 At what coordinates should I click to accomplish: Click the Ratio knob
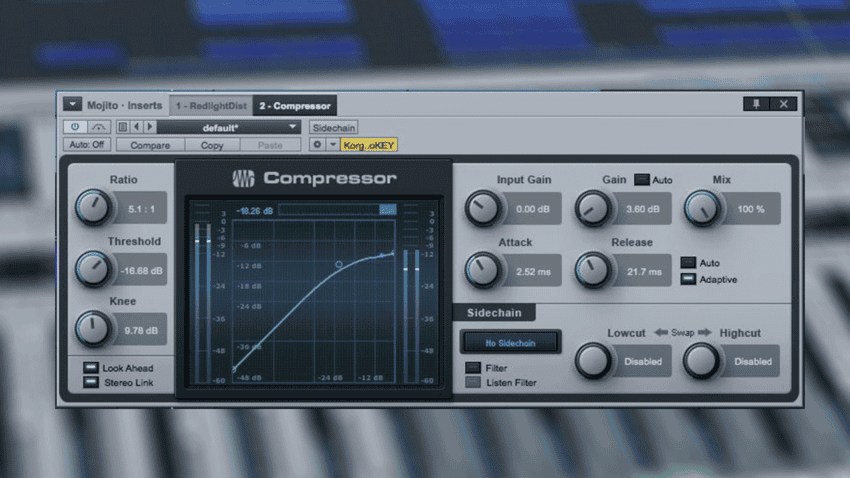93,208
